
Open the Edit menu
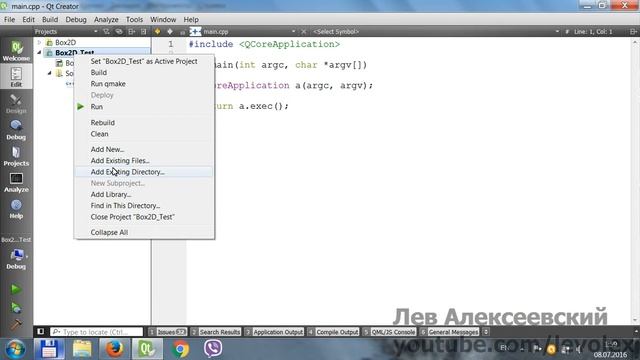(x=28, y=19)
